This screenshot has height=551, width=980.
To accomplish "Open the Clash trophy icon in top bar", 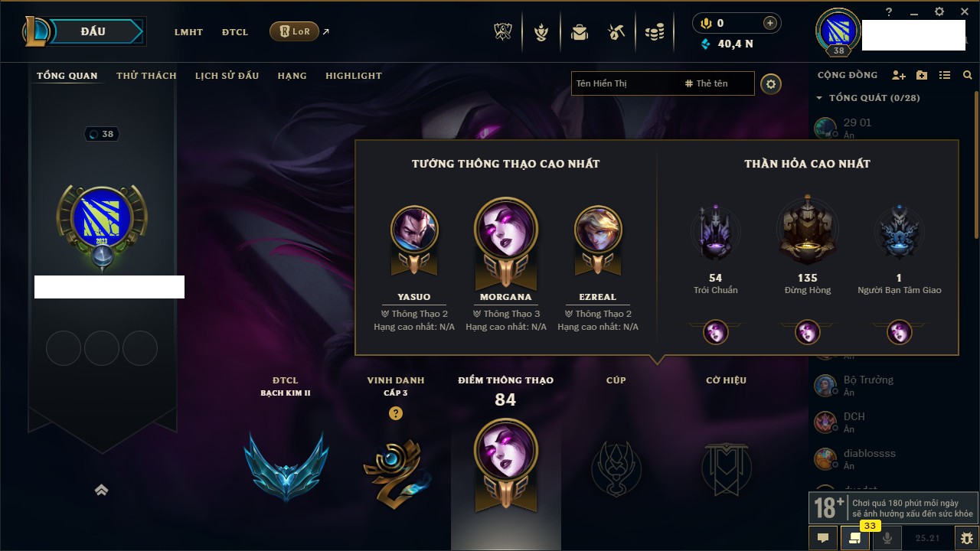I will point(502,32).
